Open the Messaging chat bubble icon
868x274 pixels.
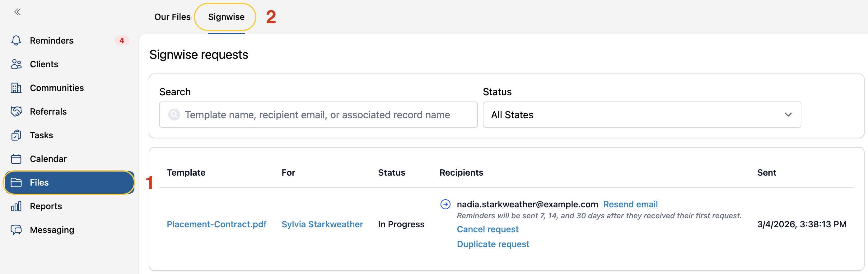[x=16, y=230]
